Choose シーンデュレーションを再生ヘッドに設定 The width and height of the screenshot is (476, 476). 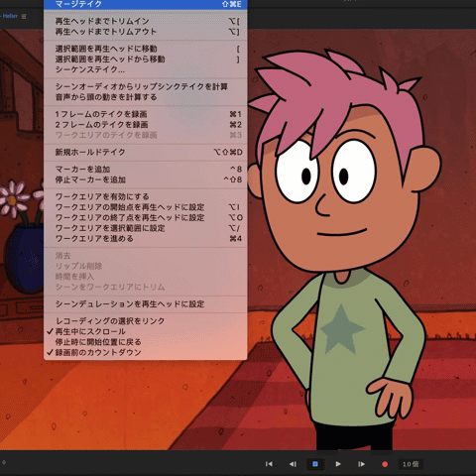point(146,304)
